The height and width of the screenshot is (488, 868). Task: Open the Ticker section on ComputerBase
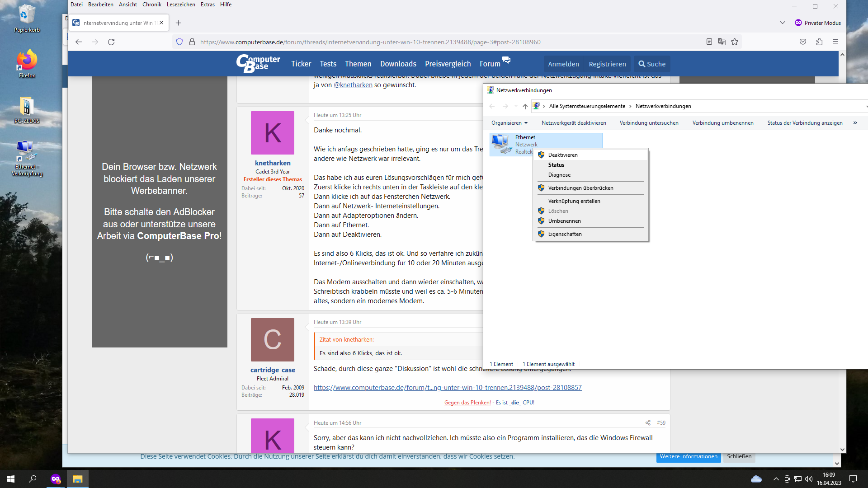click(301, 64)
